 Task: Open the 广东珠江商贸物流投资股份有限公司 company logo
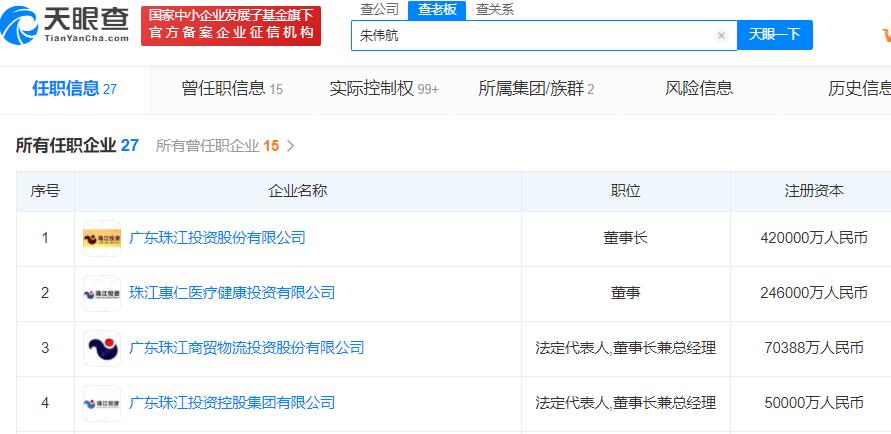click(102, 348)
